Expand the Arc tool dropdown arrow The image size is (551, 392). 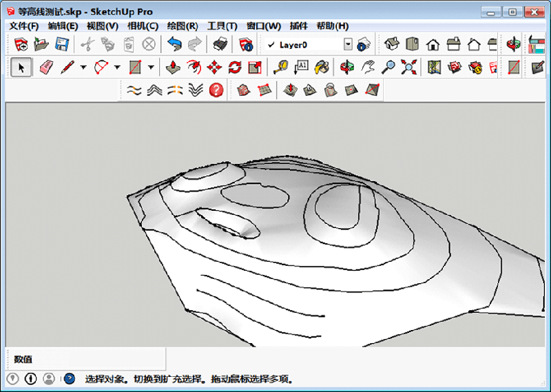coord(117,67)
